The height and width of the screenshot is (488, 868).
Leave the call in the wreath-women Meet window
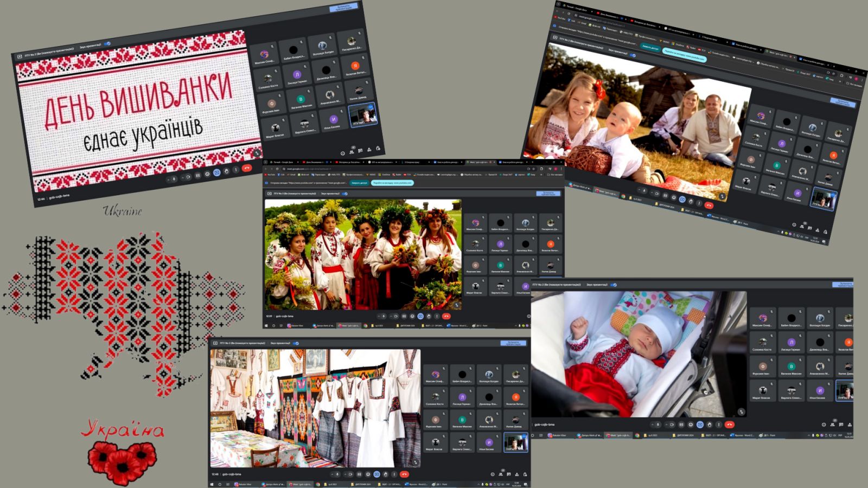446,316
